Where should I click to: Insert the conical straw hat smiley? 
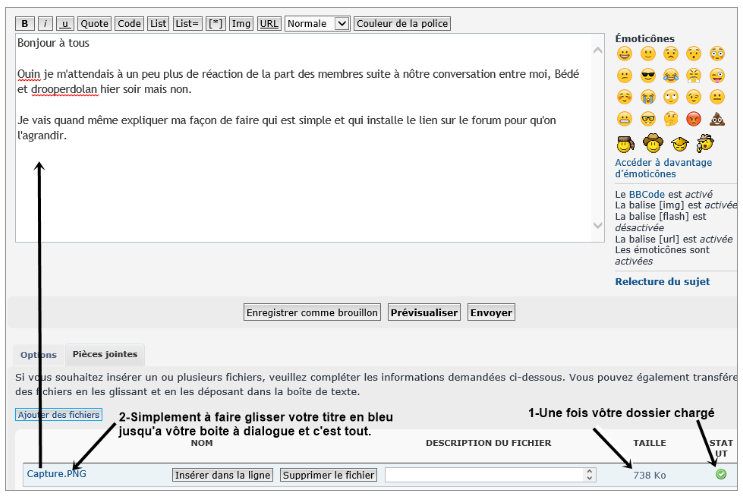(x=680, y=144)
